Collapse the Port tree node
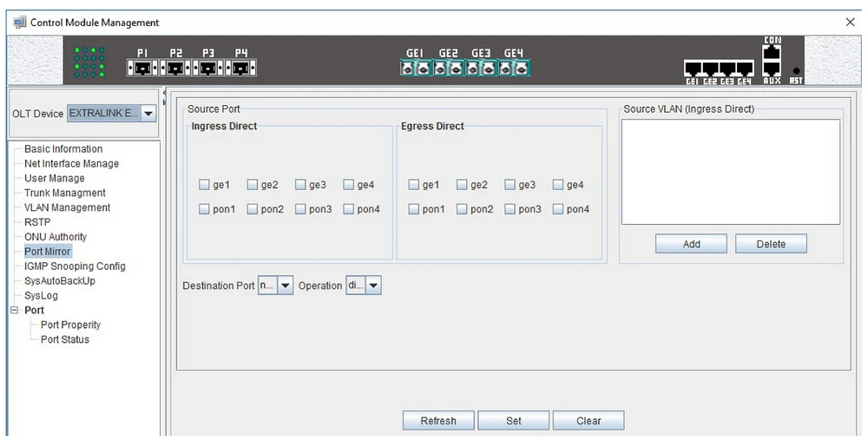Image resolution: width=868 pixels, height=440 pixels. tap(14, 310)
